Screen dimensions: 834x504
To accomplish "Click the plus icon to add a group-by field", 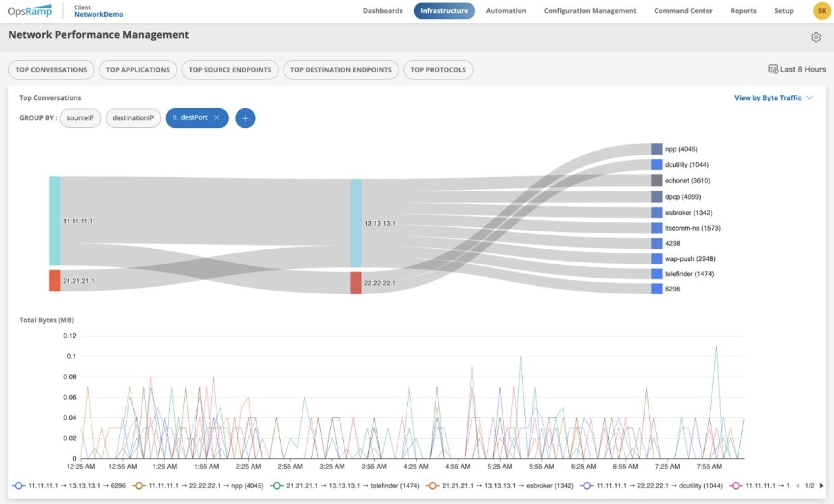I will click(245, 118).
